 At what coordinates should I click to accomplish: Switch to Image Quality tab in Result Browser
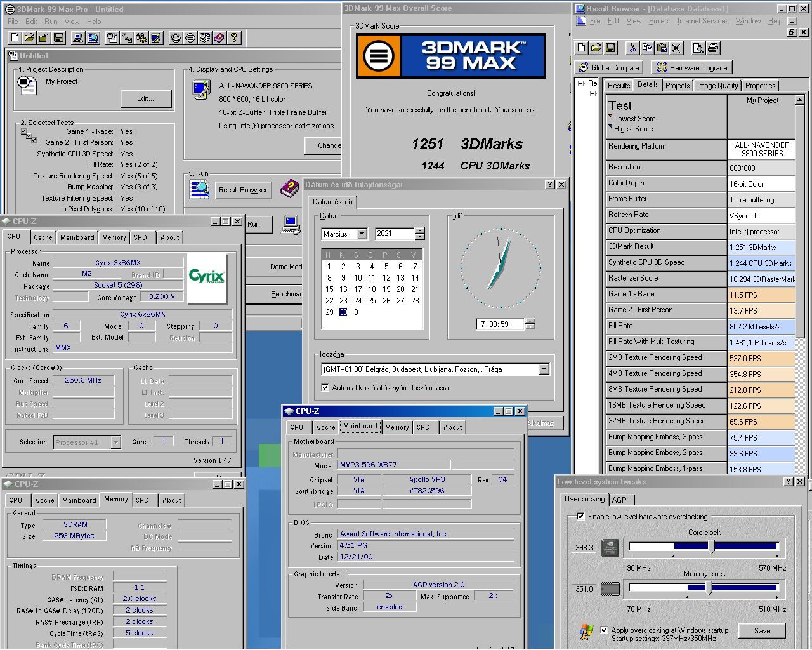717,86
